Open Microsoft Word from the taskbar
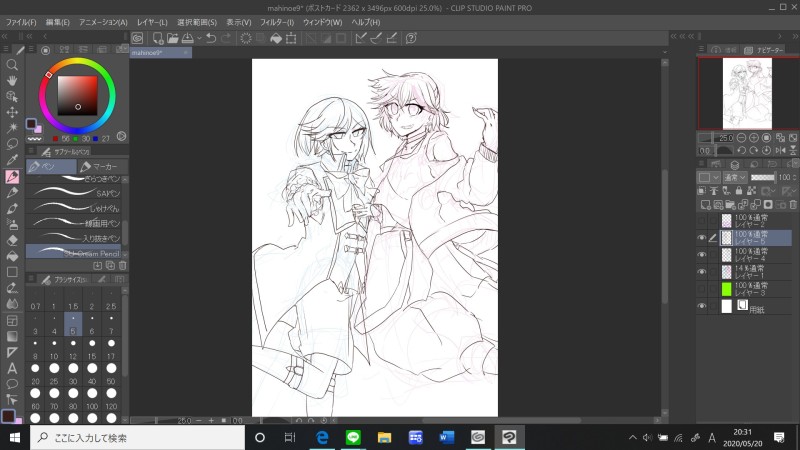Image resolution: width=800 pixels, height=450 pixels. (445, 438)
